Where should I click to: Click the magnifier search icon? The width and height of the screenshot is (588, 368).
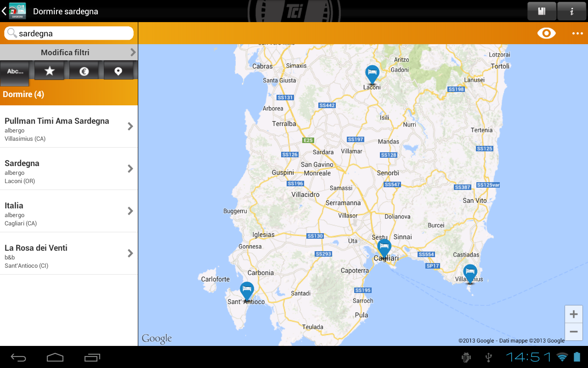pyautogui.click(x=12, y=33)
